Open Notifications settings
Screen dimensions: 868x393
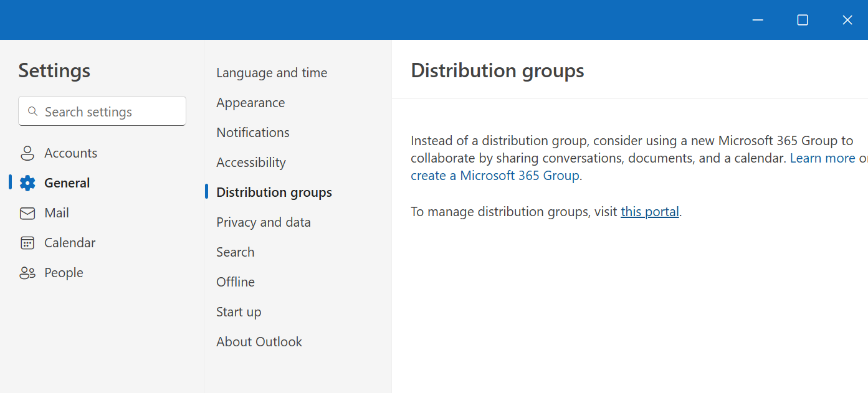253,133
